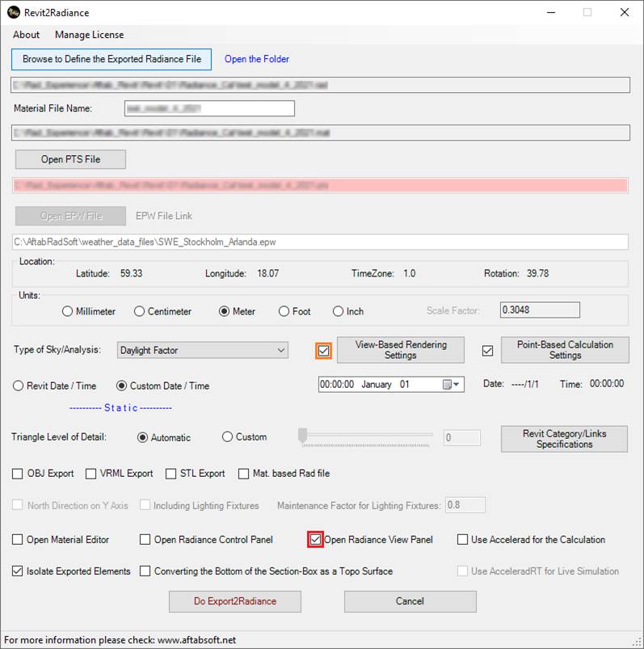The height and width of the screenshot is (649, 644).
Task: Click the Material File Name text box
Action: [209, 108]
